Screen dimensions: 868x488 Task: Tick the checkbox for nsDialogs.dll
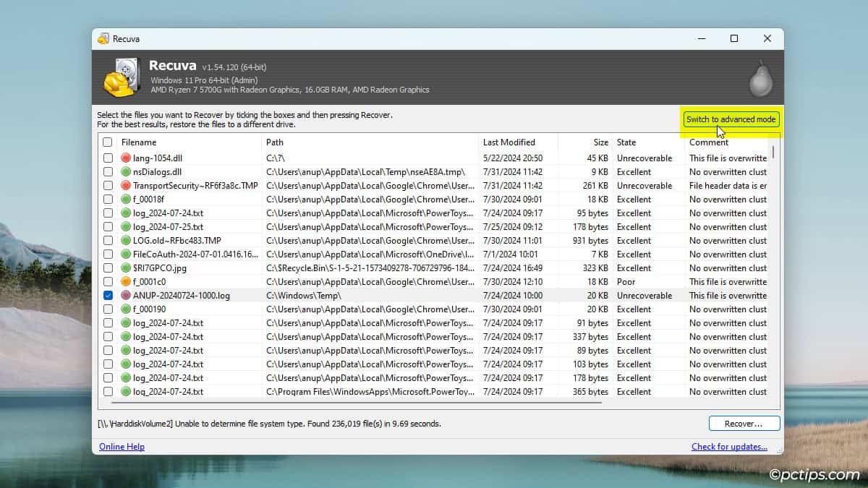(x=108, y=172)
